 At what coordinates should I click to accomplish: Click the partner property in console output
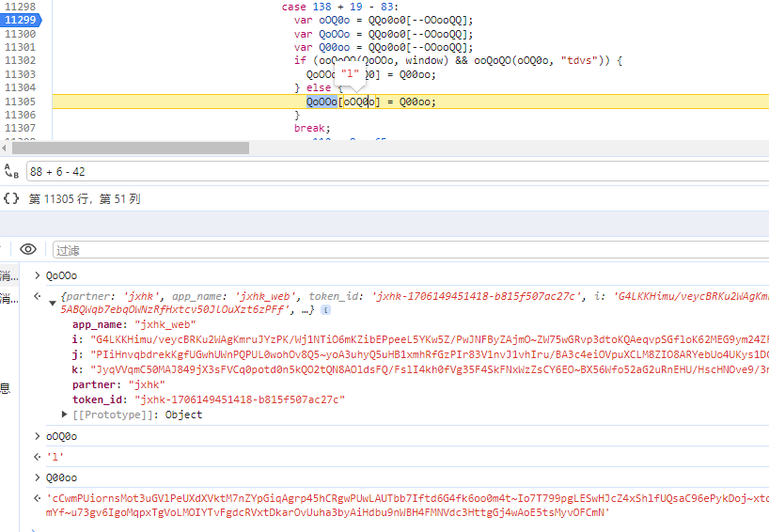point(92,384)
